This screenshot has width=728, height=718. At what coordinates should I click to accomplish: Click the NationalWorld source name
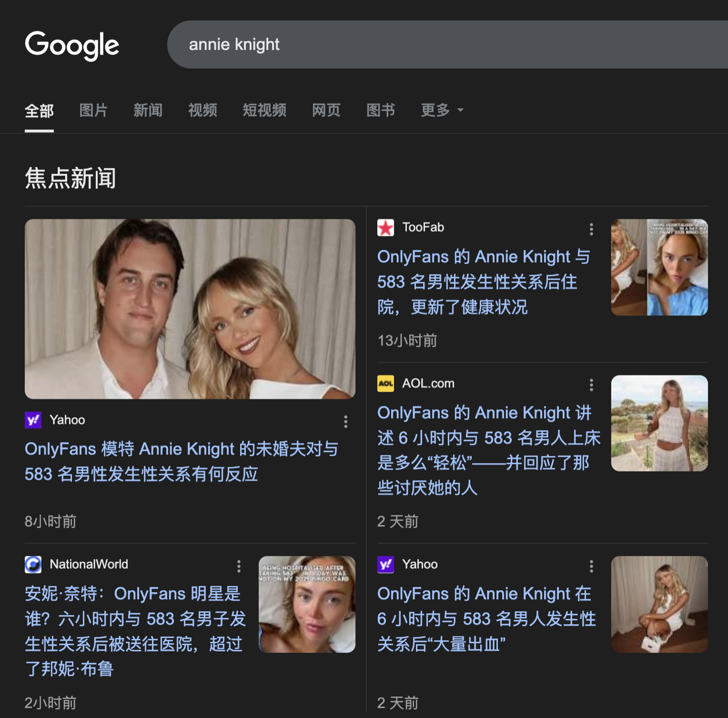pyautogui.click(x=89, y=565)
